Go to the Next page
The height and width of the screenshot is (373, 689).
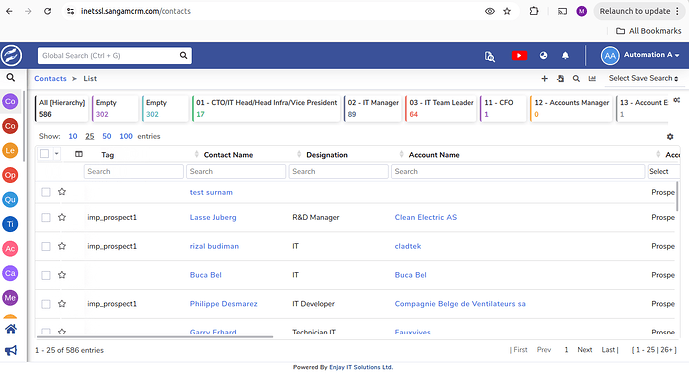[585, 350]
